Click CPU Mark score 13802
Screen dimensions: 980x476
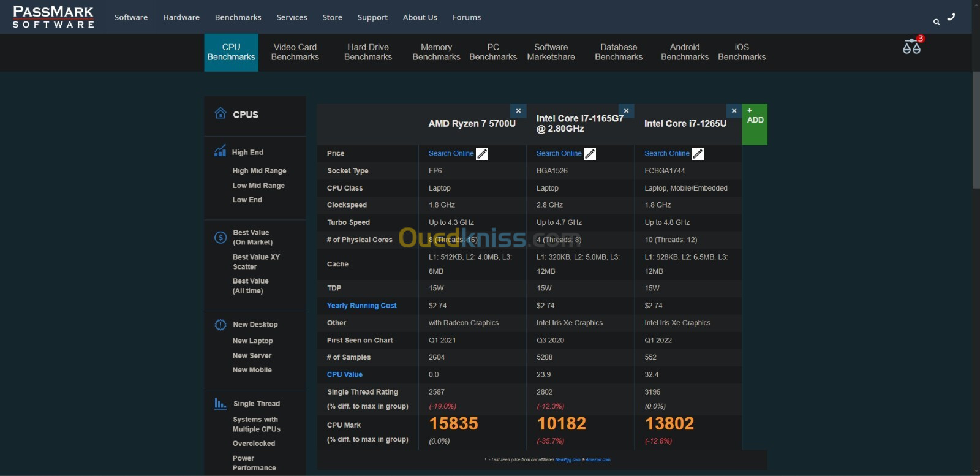click(x=669, y=423)
